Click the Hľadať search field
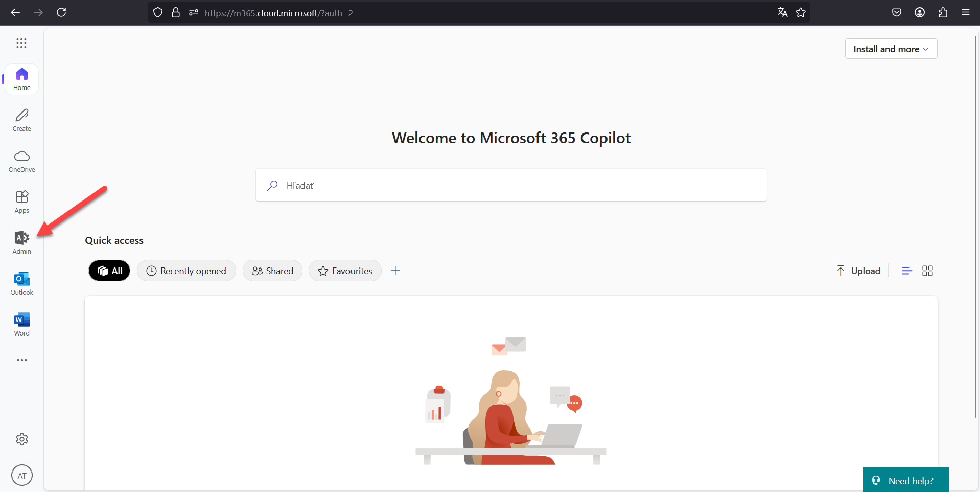 [x=511, y=185]
